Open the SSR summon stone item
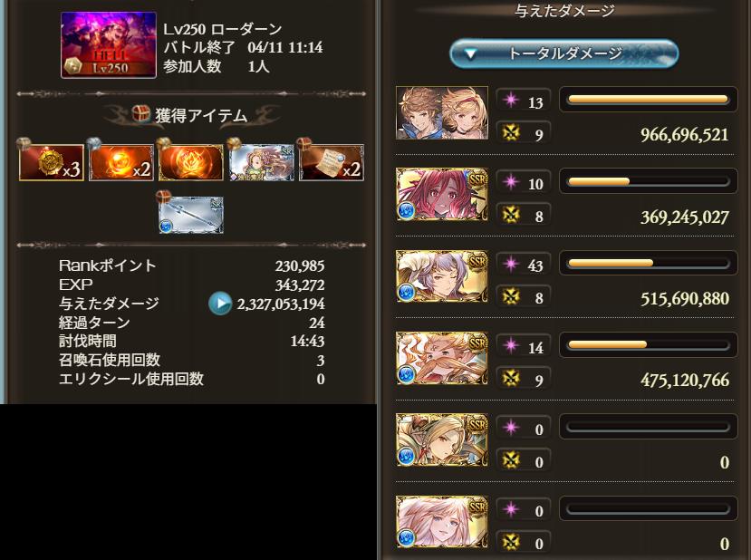The height and width of the screenshot is (560, 751). click(261, 162)
